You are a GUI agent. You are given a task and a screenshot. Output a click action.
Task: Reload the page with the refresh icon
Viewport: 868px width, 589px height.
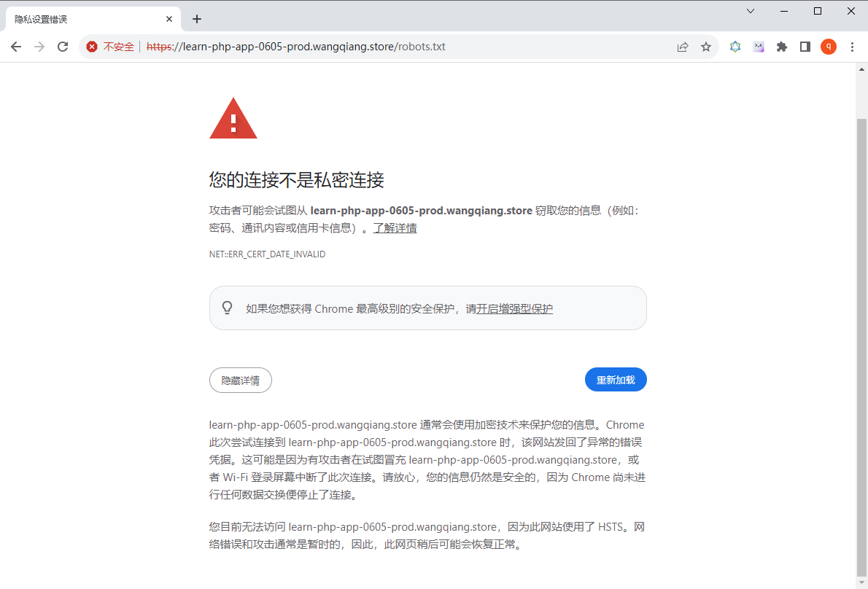63,47
